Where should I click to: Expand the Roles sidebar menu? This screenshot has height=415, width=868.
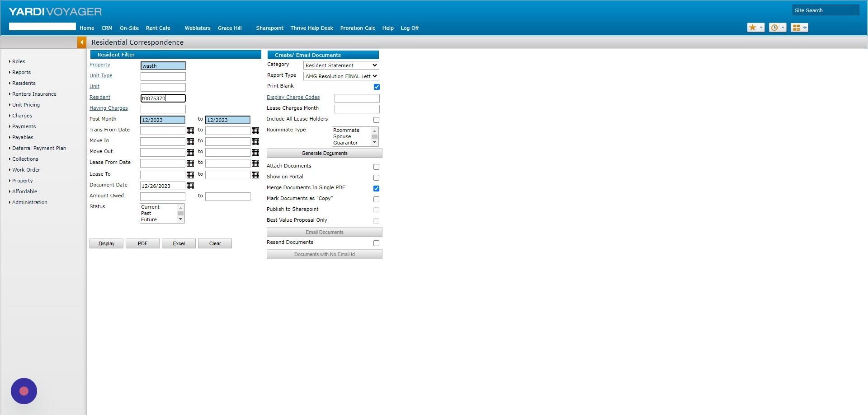point(19,61)
